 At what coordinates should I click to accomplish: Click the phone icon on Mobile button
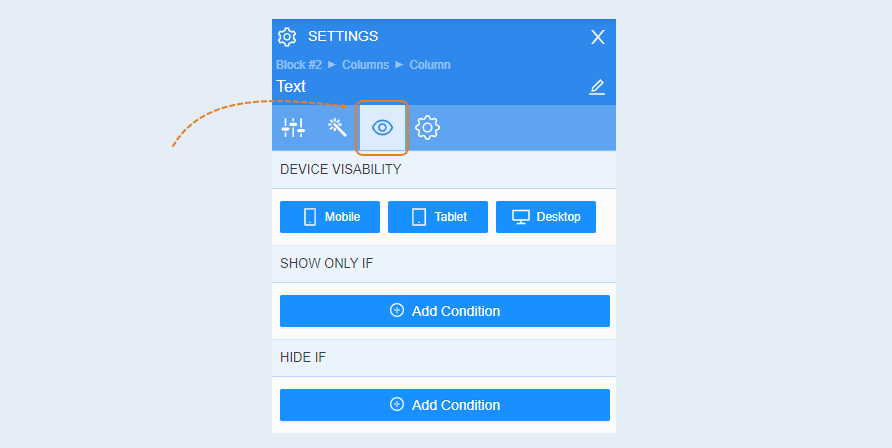[x=310, y=217]
